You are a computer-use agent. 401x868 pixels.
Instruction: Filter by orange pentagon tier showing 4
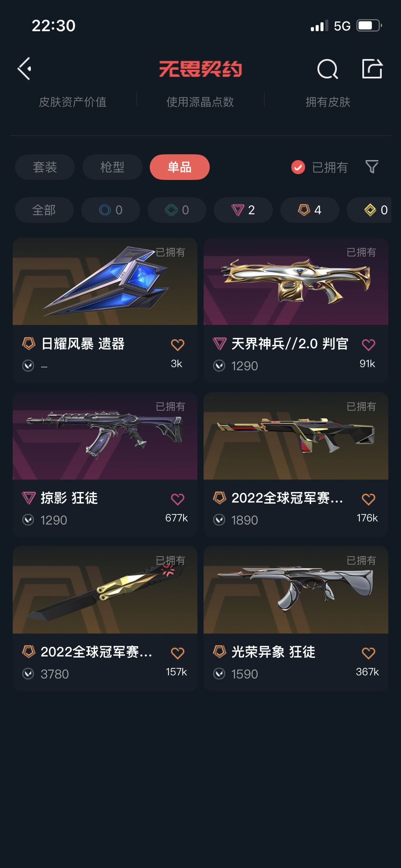pyautogui.click(x=310, y=210)
